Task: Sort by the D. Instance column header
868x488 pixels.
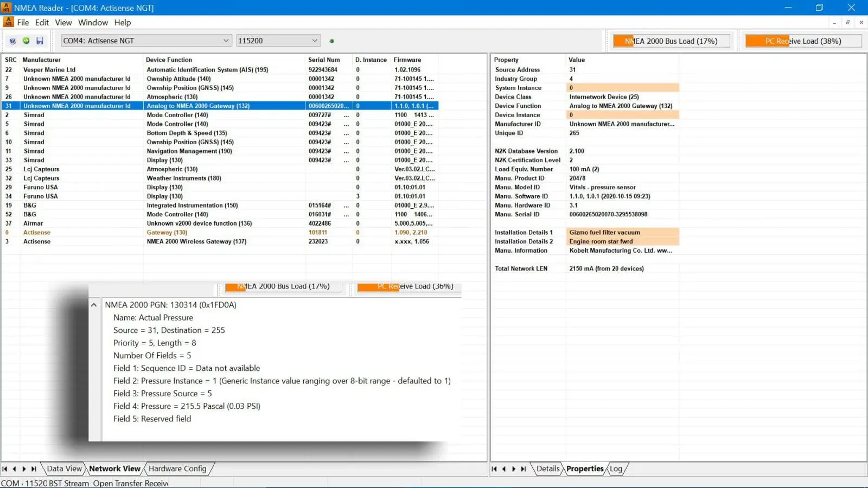Action: (372, 60)
